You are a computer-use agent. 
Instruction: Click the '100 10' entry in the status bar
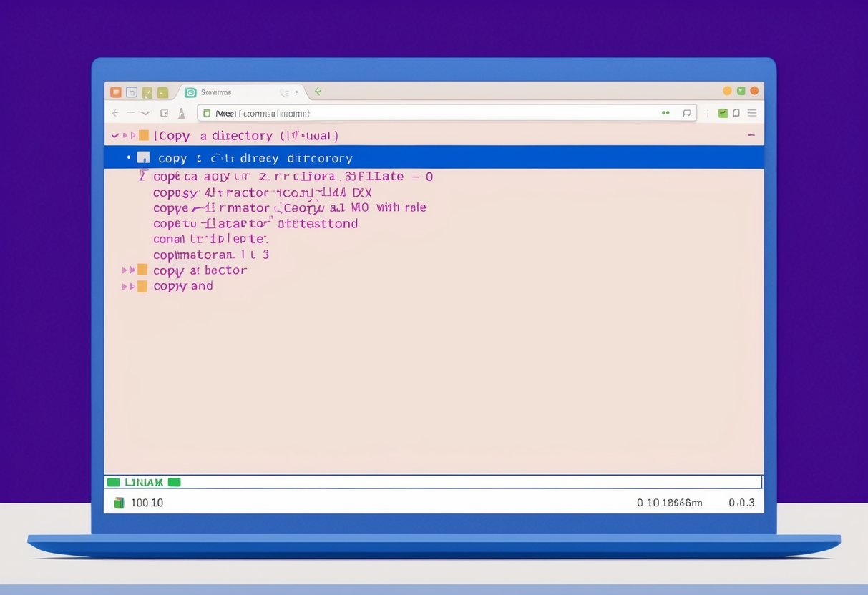(147, 502)
